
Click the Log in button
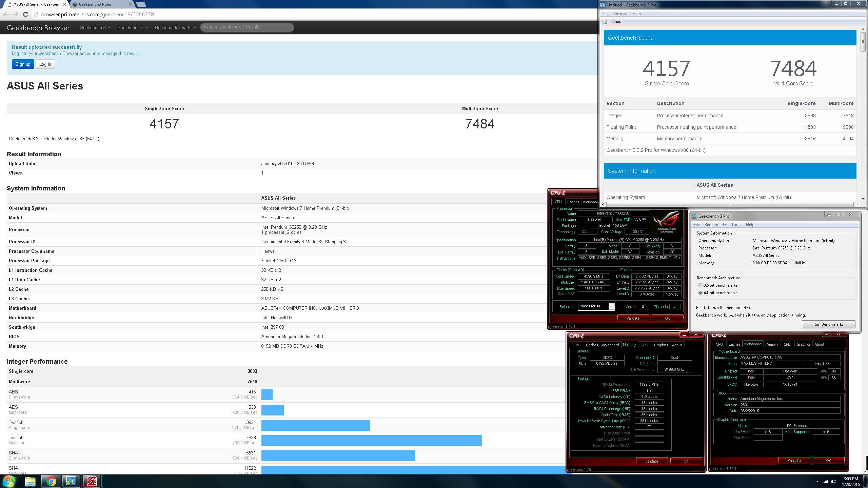(x=45, y=64)
